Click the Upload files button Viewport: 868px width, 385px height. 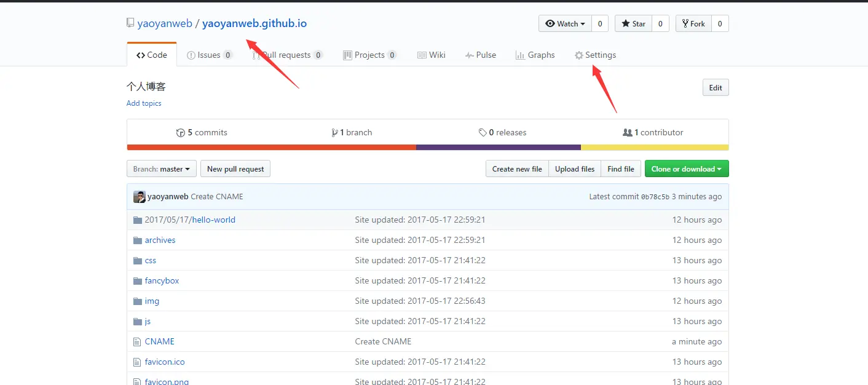point(575,169)
